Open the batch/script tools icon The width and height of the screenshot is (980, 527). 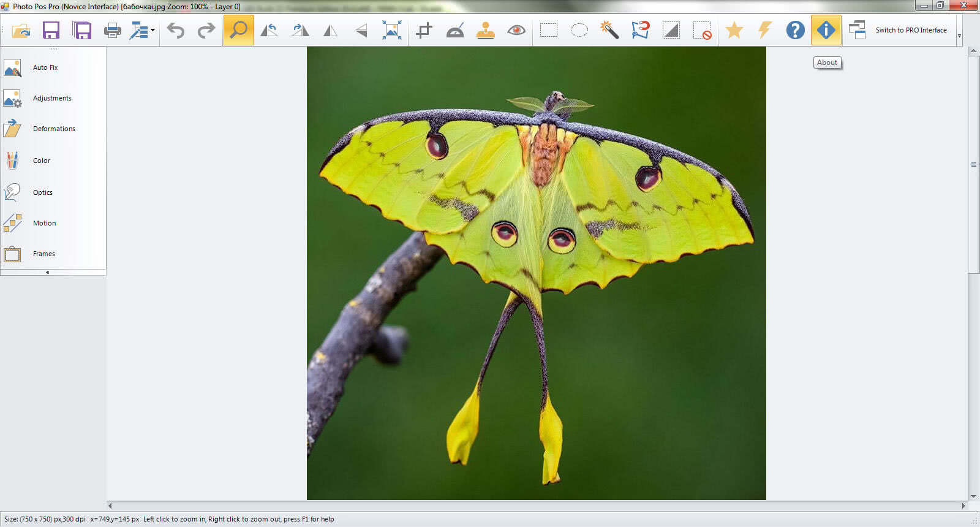[139, 30]
